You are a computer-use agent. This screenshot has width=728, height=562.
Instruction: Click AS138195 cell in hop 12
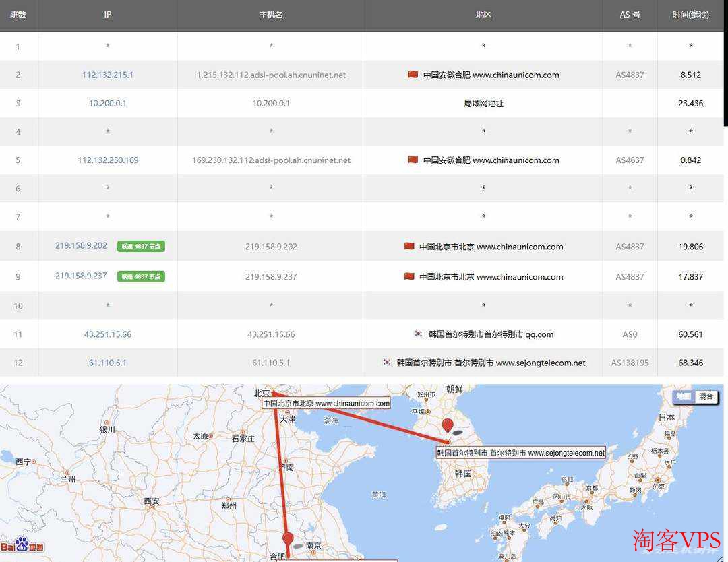point(630,363)
